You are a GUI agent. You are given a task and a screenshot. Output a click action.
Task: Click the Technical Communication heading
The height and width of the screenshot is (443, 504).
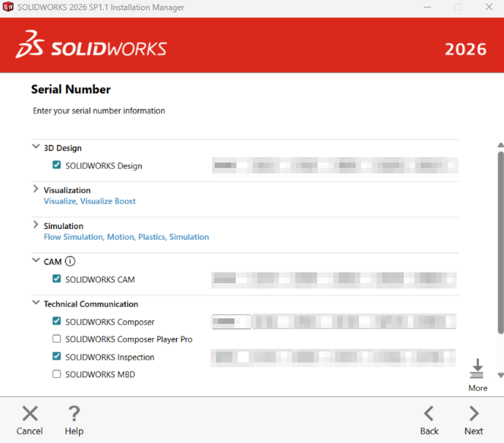coord(91,304)
